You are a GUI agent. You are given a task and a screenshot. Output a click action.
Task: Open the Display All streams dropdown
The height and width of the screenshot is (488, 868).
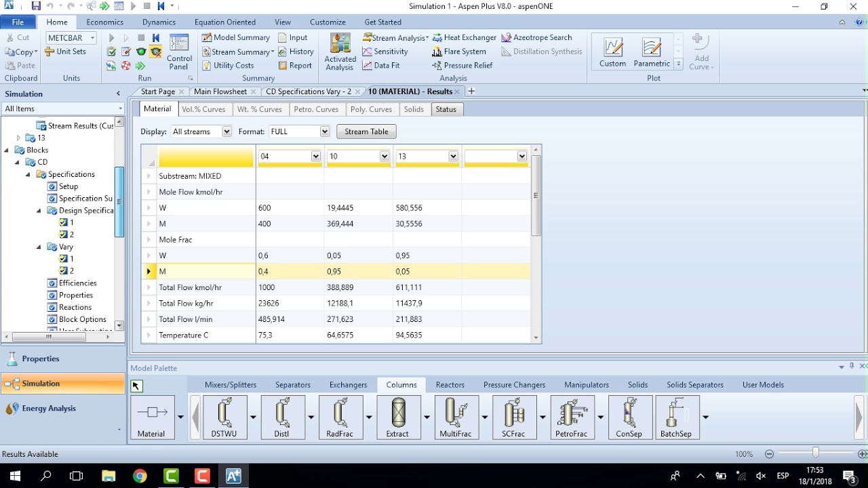[226, 131]
